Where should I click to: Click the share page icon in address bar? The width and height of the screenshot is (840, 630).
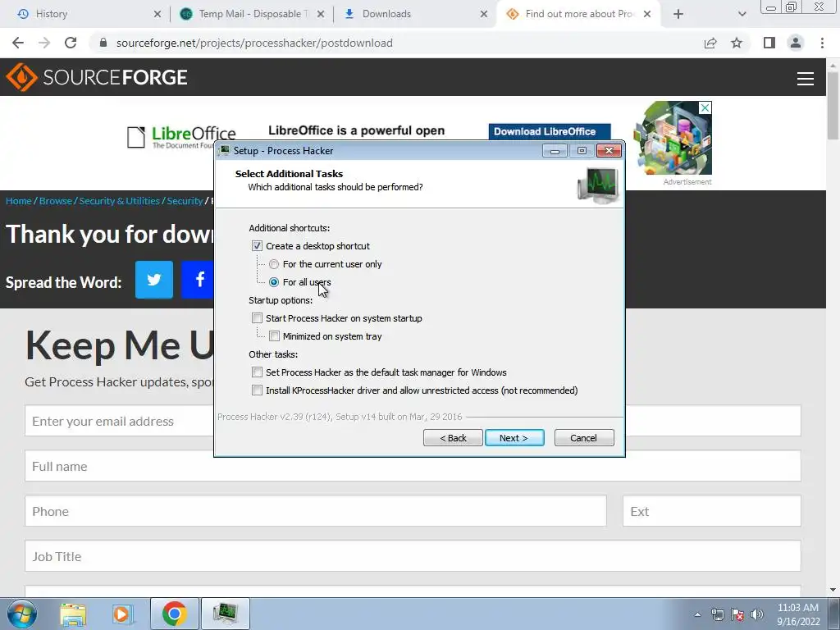click(x=710, y=43)
